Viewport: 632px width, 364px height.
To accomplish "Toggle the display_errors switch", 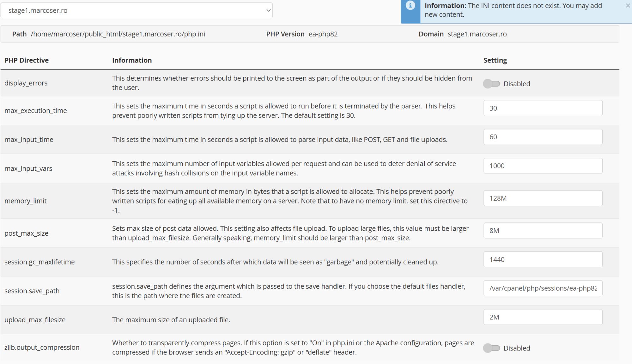I will click(x=491, y=84).
